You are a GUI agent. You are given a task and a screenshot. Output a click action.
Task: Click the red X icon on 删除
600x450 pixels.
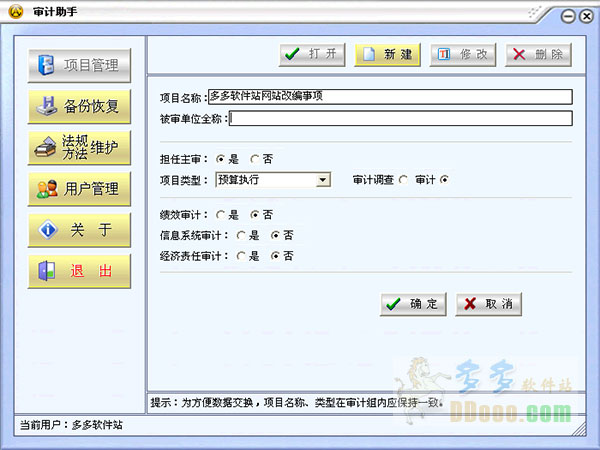click(519, 54)
